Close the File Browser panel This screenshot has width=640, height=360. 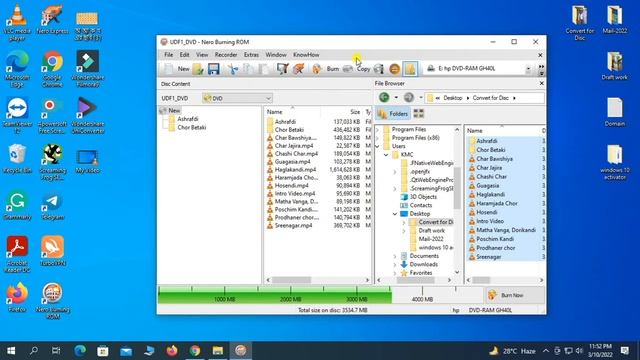click(541, 83)
